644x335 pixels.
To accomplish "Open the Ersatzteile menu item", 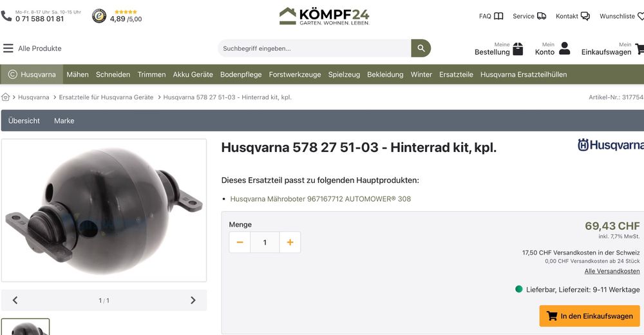I will [456, 74].
